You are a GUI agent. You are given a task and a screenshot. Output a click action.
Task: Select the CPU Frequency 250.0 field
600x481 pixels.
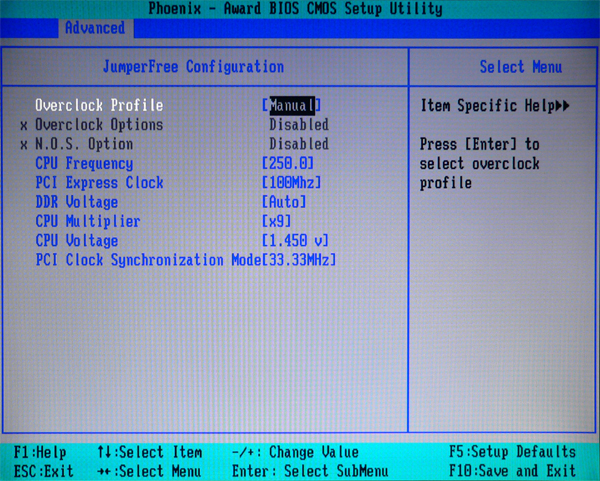[288, 163]
